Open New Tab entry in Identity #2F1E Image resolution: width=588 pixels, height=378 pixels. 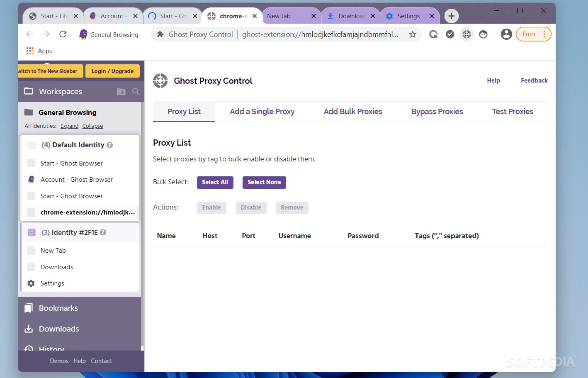80,251
